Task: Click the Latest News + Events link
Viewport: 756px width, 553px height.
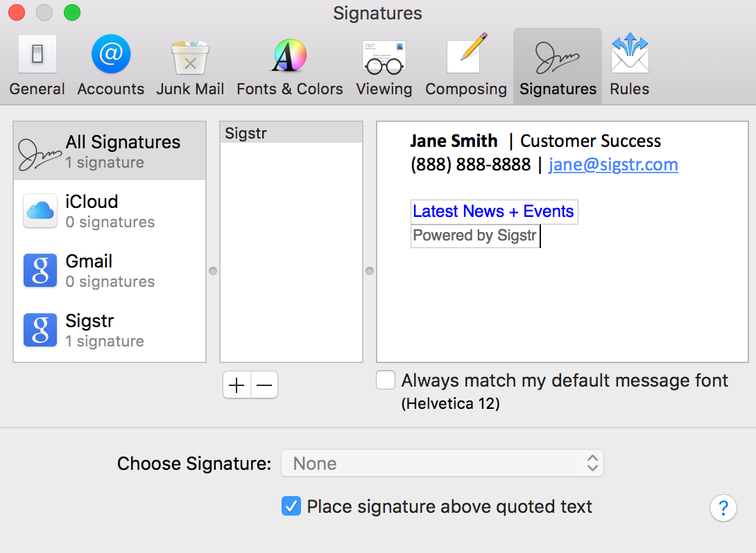Action: pyautogui.click(x=493, y=211)
